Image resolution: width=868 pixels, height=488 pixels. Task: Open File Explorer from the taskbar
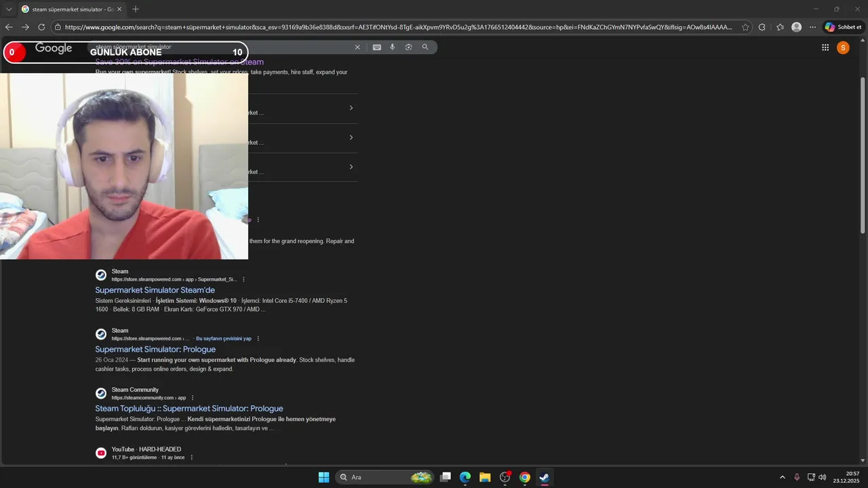485,477
